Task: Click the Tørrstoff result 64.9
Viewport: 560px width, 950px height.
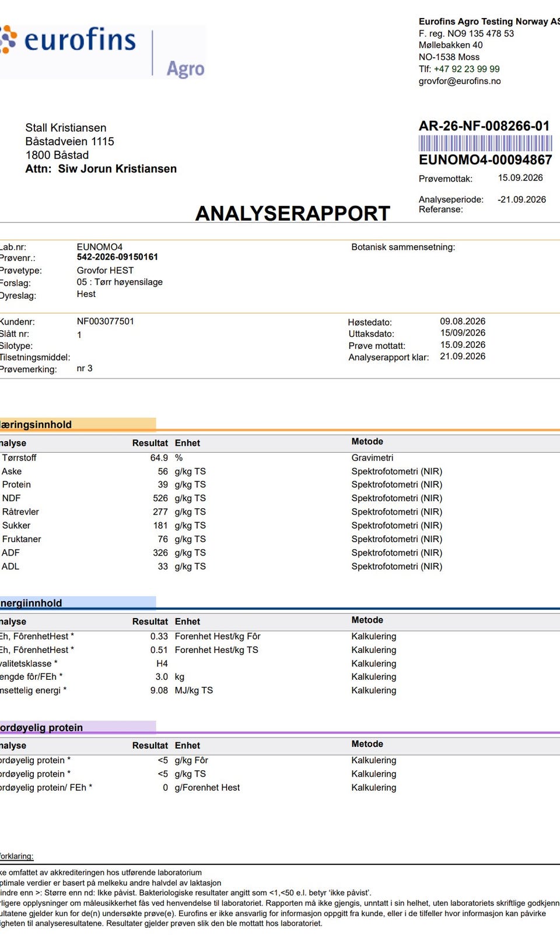Action: tap(159, 458)
